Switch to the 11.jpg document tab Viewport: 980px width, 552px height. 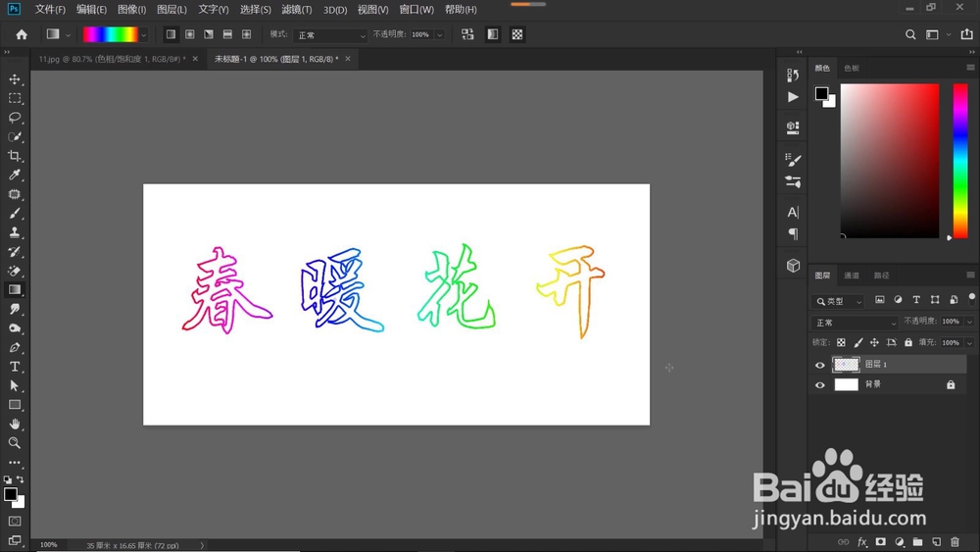tap(112, 59)
